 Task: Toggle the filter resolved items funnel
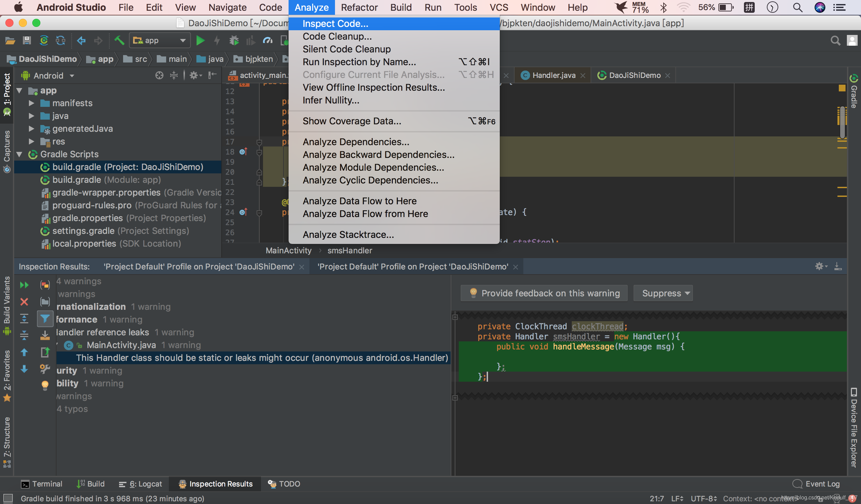coord(45,319)
